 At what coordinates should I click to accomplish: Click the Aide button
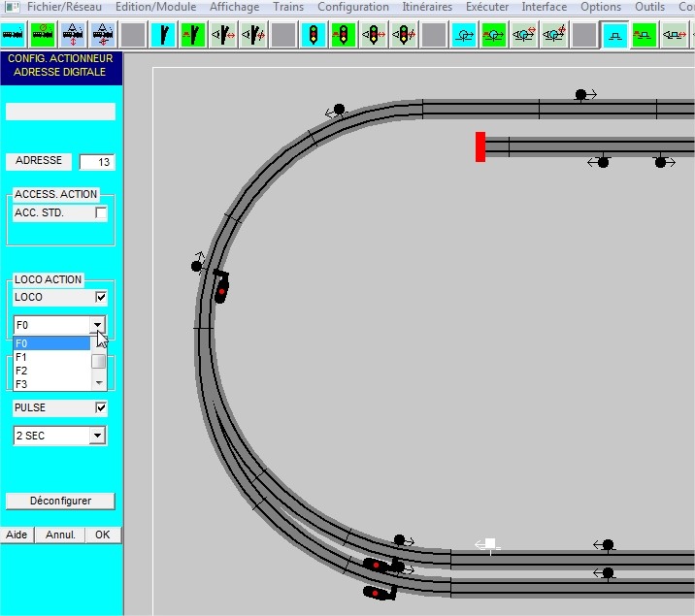pos(17,535)
